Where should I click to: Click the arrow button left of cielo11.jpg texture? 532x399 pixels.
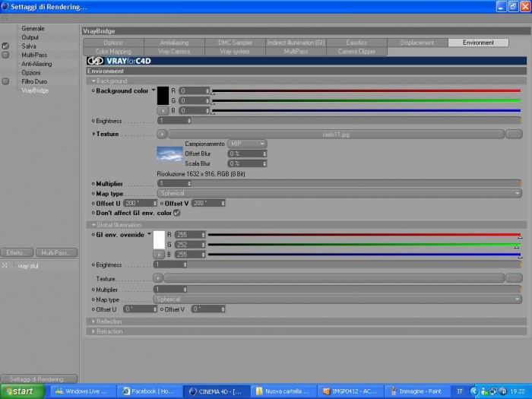pyautogui.click(x=162, y=135)
